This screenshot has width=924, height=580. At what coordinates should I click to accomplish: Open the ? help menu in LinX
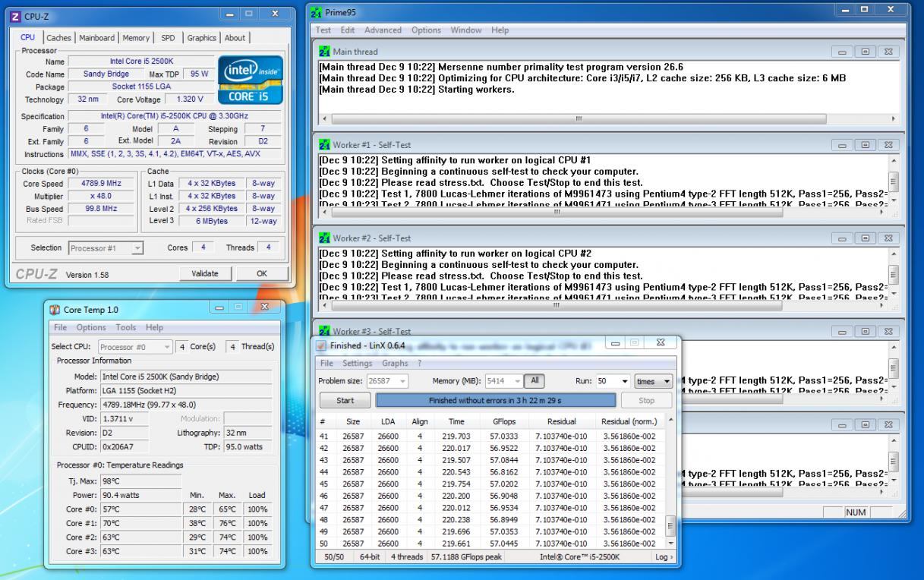(x=419, y=364)
